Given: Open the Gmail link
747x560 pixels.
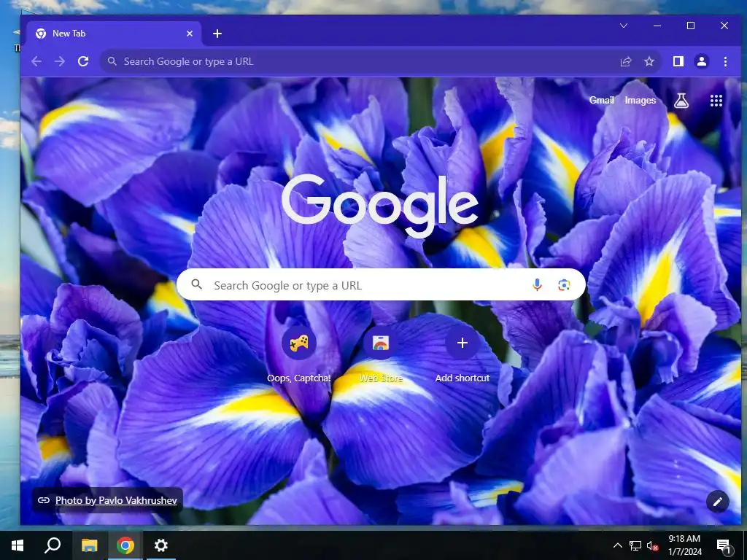Looking at the screenshot, I should pos(601,100).
